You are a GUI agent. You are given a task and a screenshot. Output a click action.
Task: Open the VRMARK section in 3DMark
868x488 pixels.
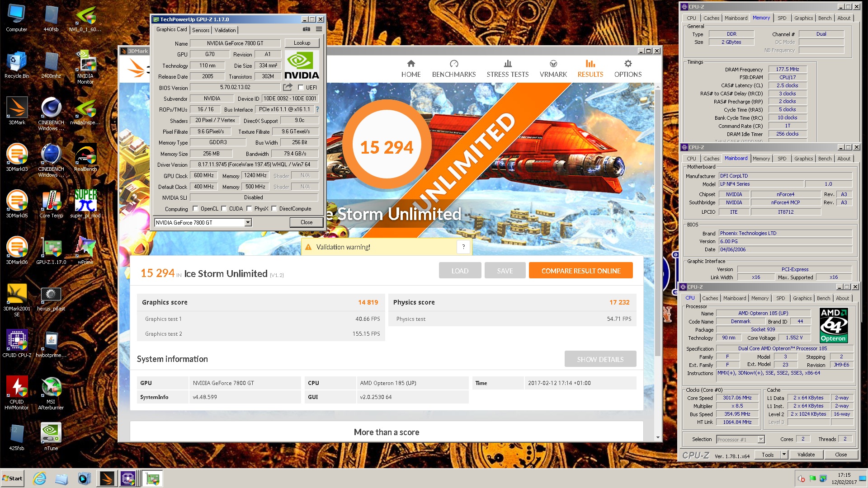click(553, 69)
